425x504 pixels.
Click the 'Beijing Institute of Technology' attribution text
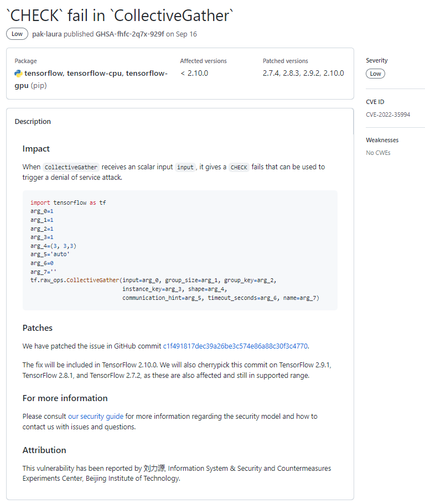132,479
